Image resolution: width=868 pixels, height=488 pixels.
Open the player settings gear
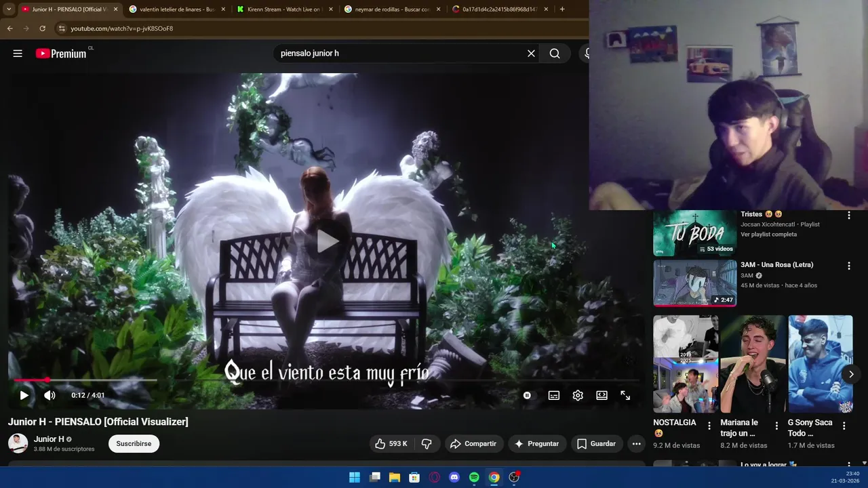coord(578,395)
